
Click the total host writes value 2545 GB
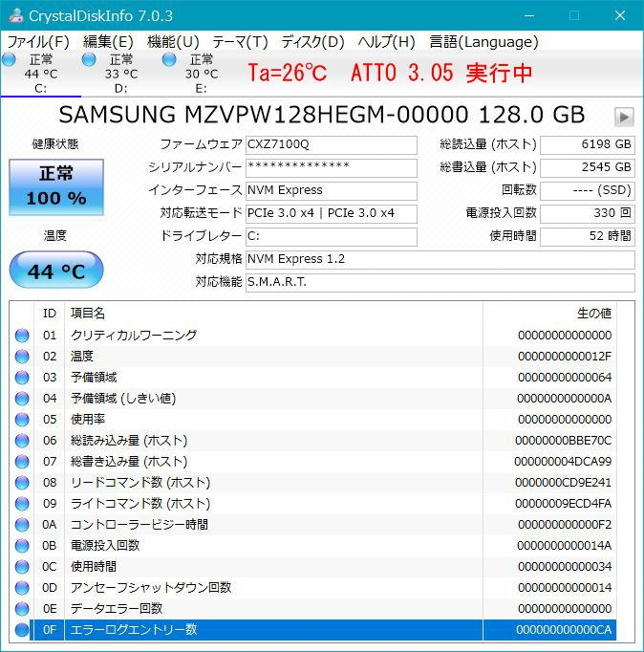[x=587, y=167]
